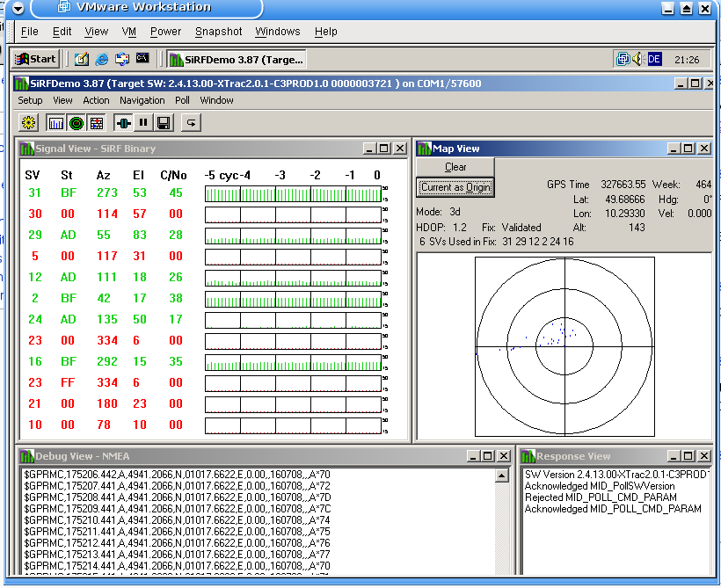Click Response View window title icon

click(528, 456)
